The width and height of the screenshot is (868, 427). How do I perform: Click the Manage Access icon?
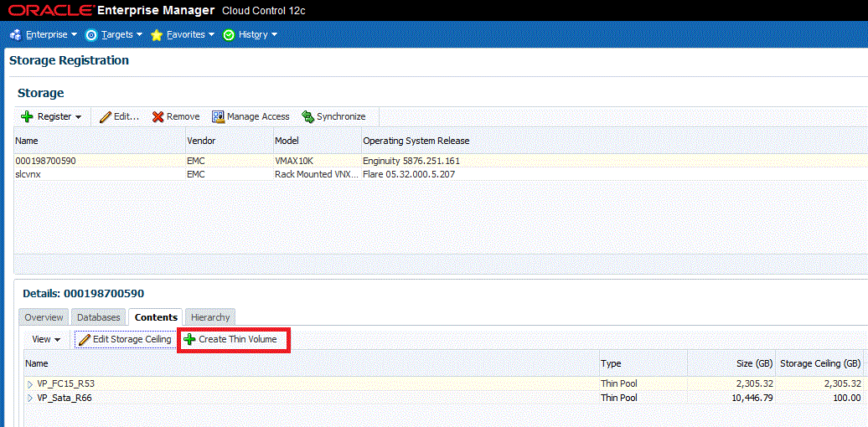[218, 116]
